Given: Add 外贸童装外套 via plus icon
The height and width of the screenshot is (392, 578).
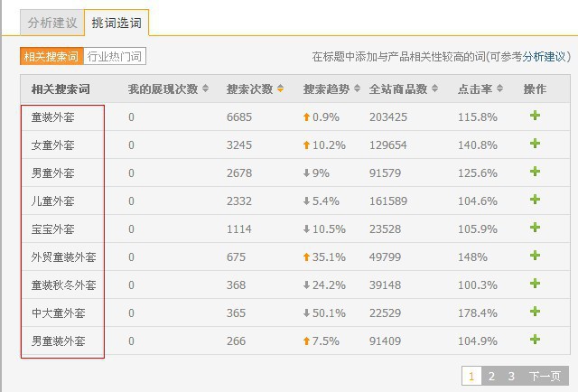Looking at the screenshot, I should click(x=535, y=257).
